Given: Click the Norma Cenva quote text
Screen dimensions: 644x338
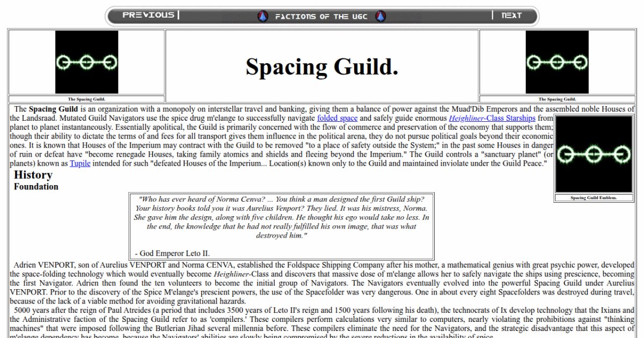Looking at the screenshot, I should click(281, 217).
